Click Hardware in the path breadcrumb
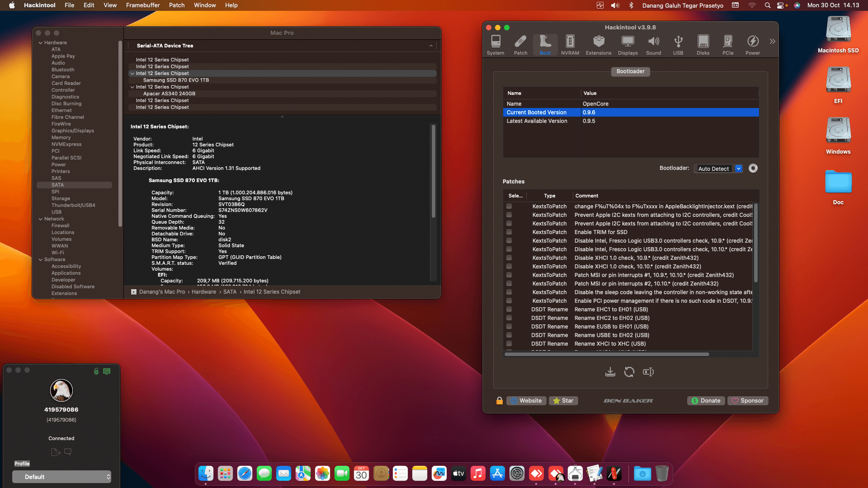868x488 pixels. coord(204,292)
